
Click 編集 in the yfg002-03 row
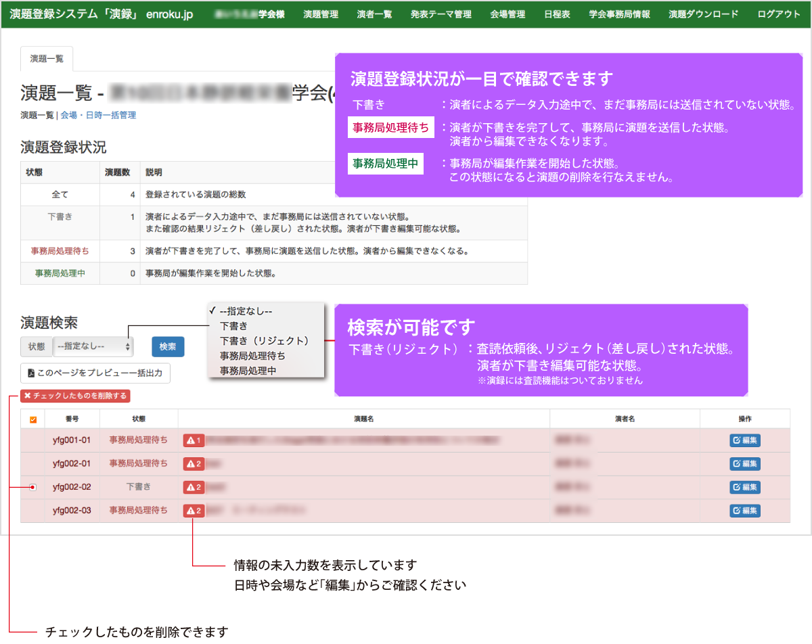click(744, 511)
